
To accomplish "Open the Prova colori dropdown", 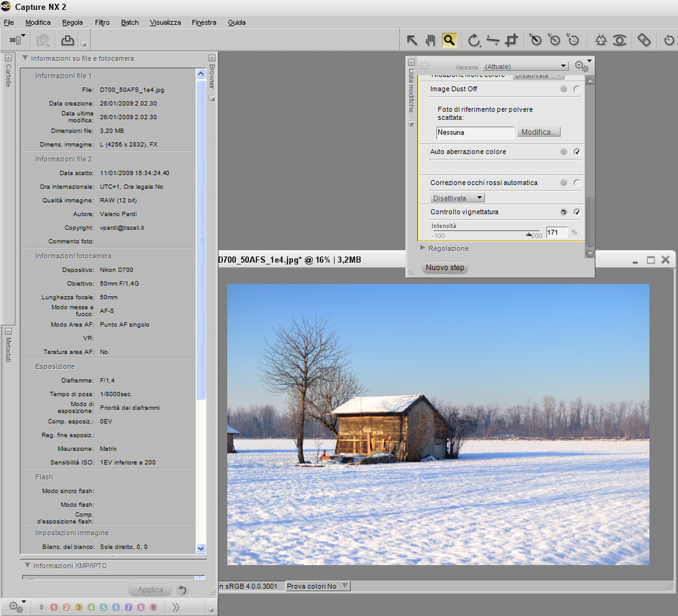I will pyautogui.click(x=317, y=586).
